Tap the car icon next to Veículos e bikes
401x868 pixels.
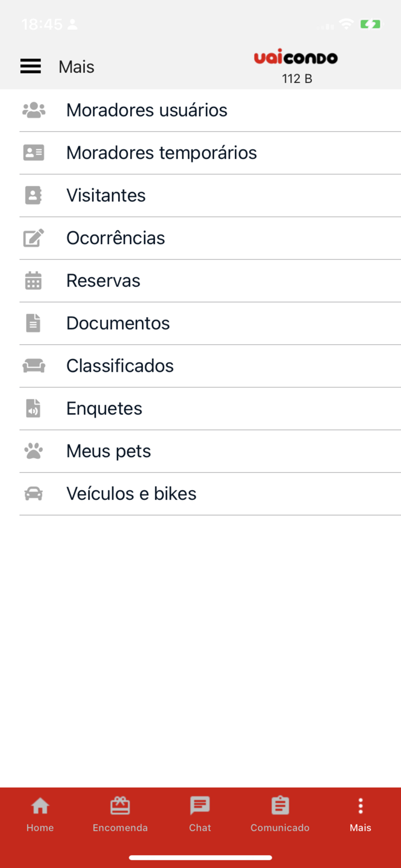[33, 494]
